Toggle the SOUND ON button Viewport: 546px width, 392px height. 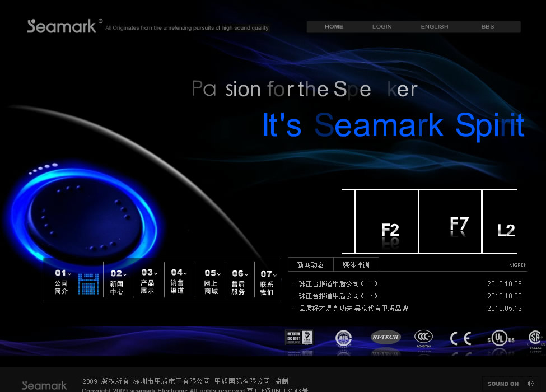(503, 384)
